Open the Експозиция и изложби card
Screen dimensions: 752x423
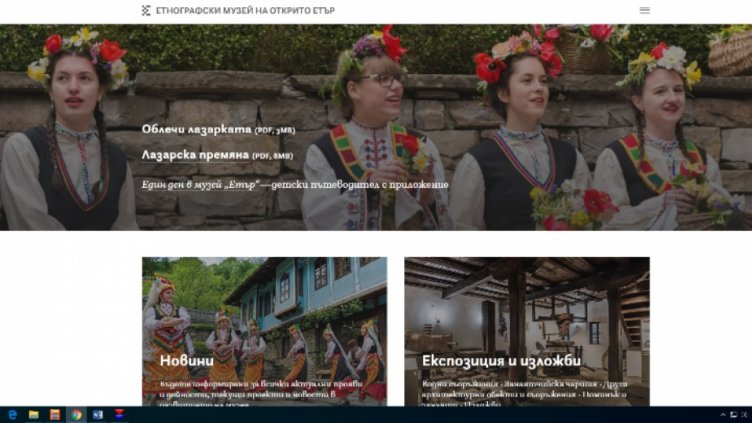point(527,331)
